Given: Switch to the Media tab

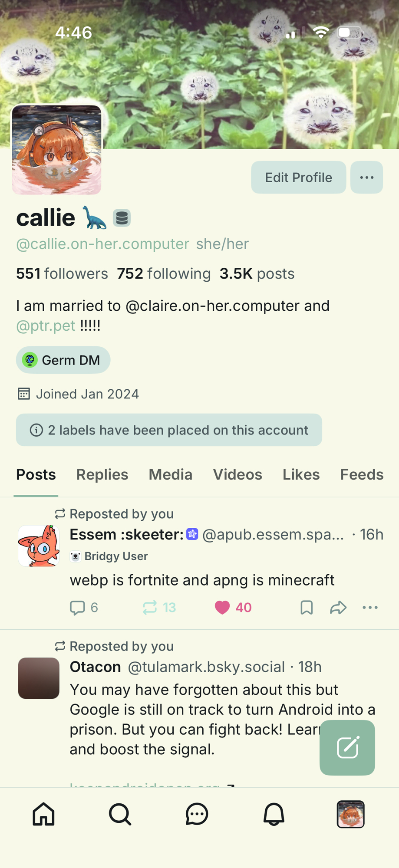Looking at the screenshot, I should pos(170,475).
